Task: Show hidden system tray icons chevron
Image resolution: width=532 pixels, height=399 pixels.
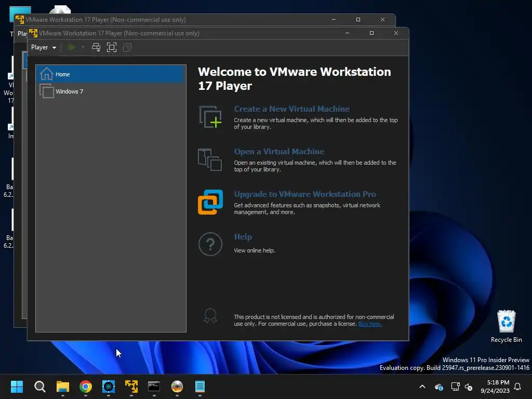Action: tap(422, 387)
